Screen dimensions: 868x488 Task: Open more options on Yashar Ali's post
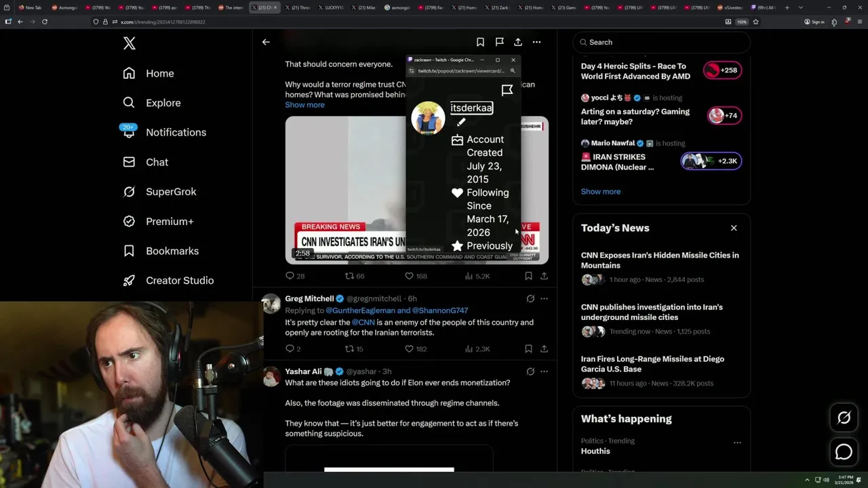544,371
